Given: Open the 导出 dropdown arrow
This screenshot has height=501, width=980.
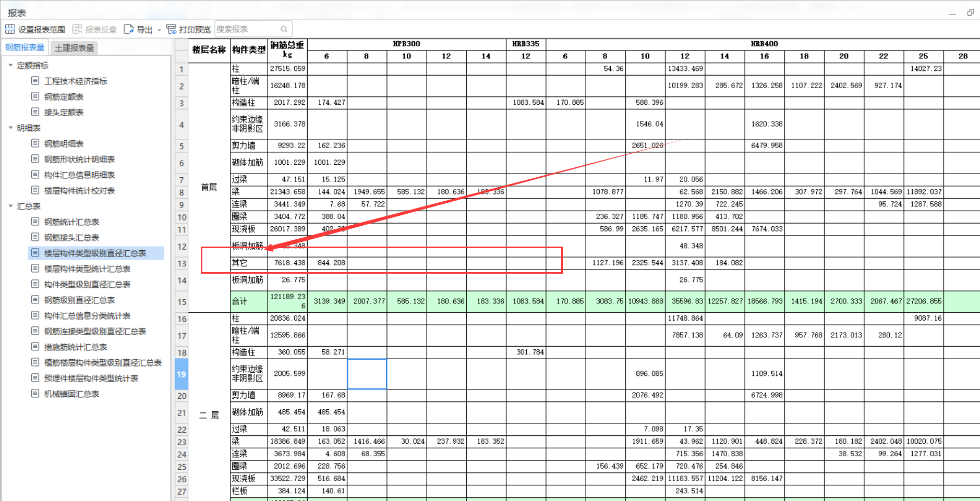Looking at the screenshot, I should [159, 30].
